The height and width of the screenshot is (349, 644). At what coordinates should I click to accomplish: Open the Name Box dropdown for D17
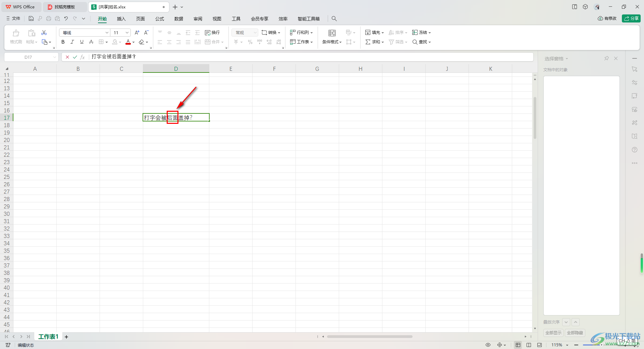coord(54,57)
